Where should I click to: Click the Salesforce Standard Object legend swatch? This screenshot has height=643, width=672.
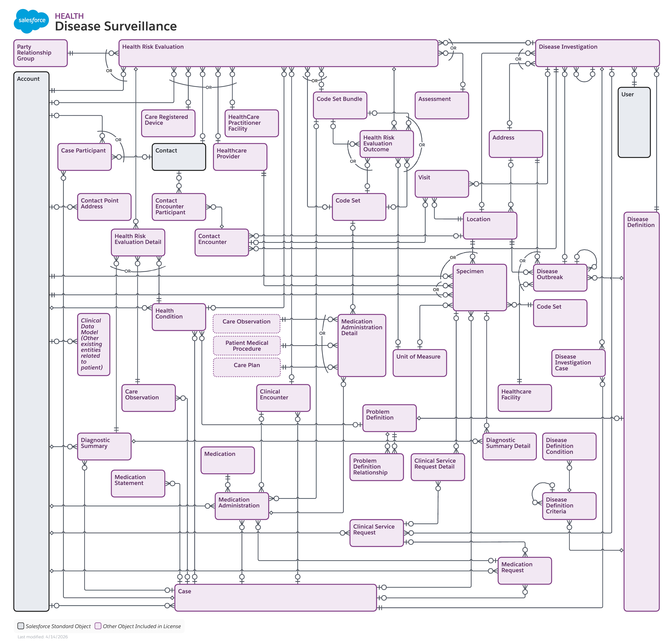click(21, 626)
